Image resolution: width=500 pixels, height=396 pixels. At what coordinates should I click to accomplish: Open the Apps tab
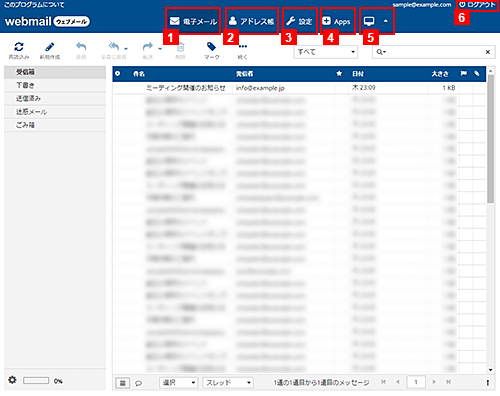pos(337,21)
